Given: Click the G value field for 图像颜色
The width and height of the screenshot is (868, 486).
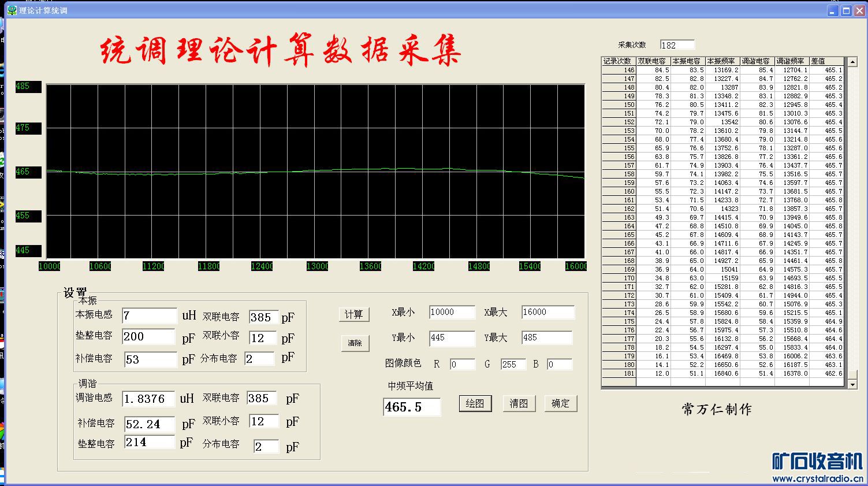Looking at the screenshot, I should (x=513, y=365).
